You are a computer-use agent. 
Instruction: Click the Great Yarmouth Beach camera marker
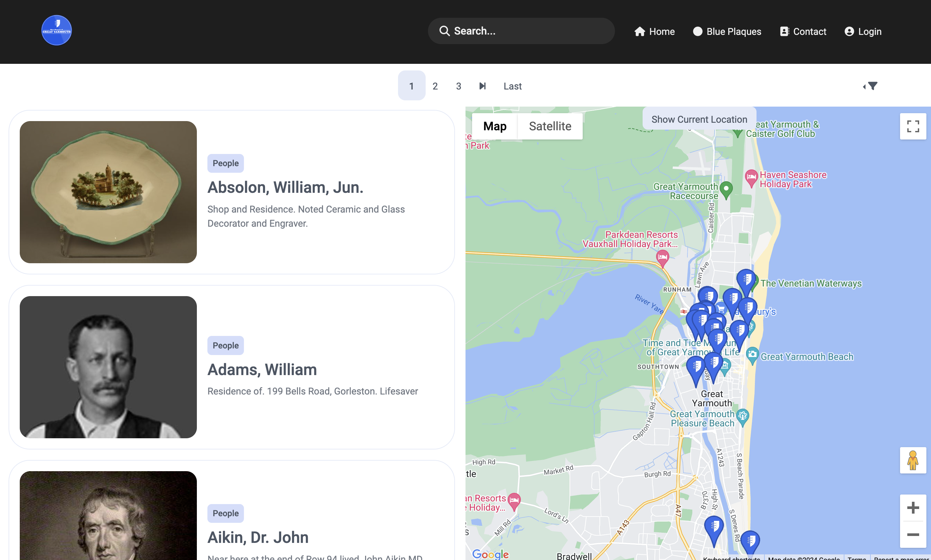coord(752,355)
